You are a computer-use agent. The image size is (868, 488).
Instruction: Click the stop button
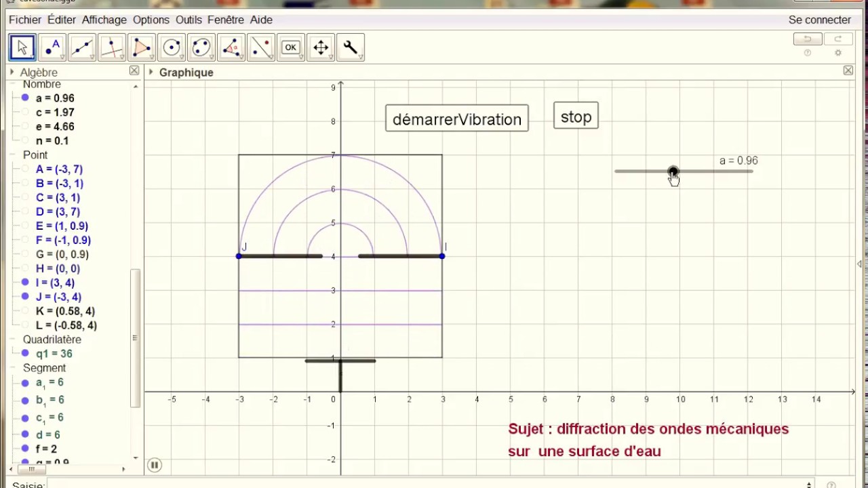click(576, 116)
